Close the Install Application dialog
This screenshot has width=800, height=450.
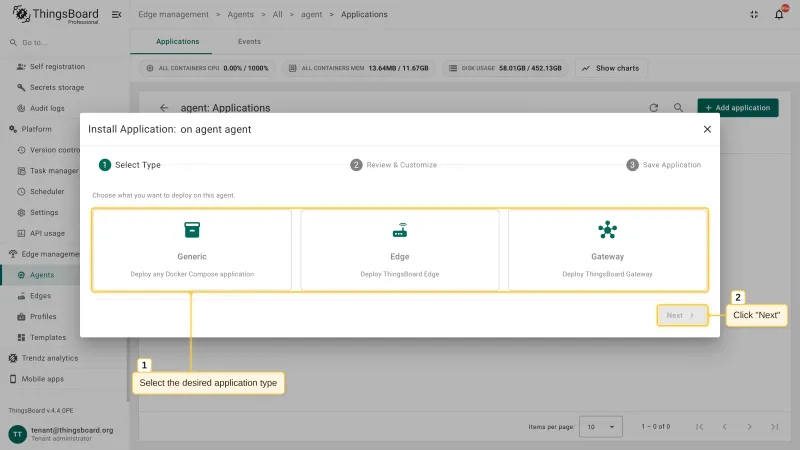(707, 129)
